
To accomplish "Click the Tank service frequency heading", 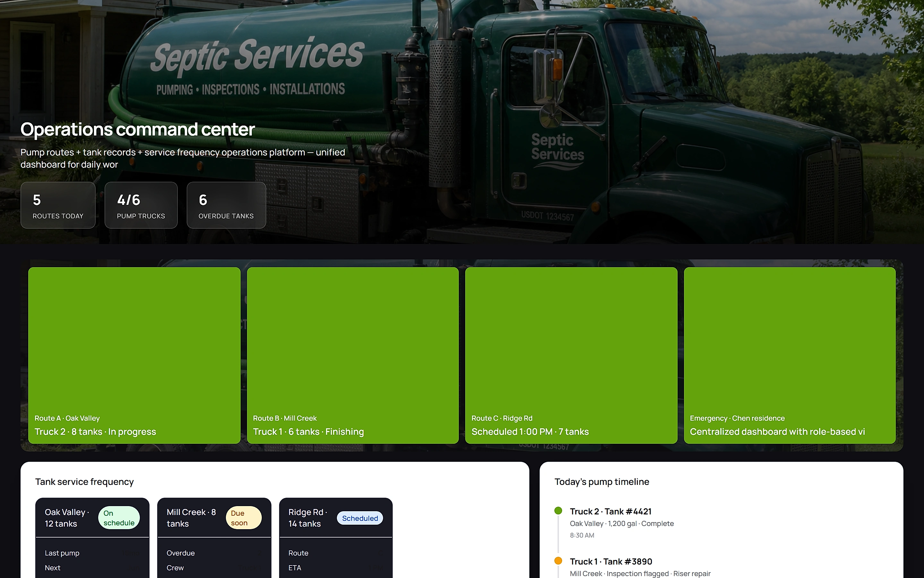I will [84, 482].
